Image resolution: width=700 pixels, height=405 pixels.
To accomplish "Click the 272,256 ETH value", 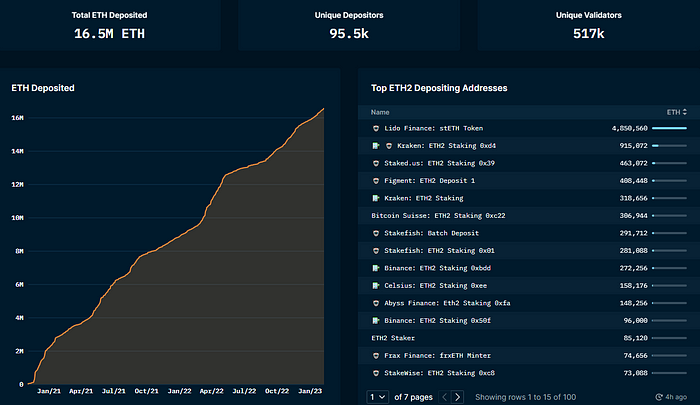I will tap(633, 268).
